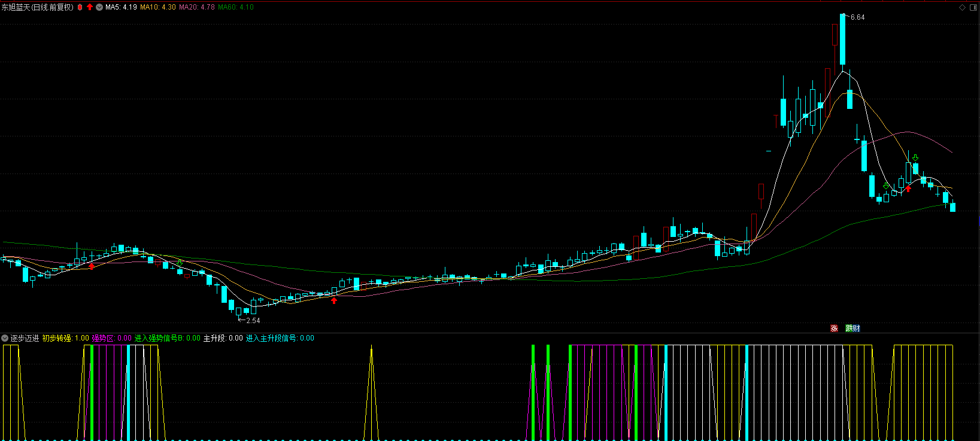Click the MA10: 4.30 label
Viewport: 980px width, 441px height.
click(158, 7)
